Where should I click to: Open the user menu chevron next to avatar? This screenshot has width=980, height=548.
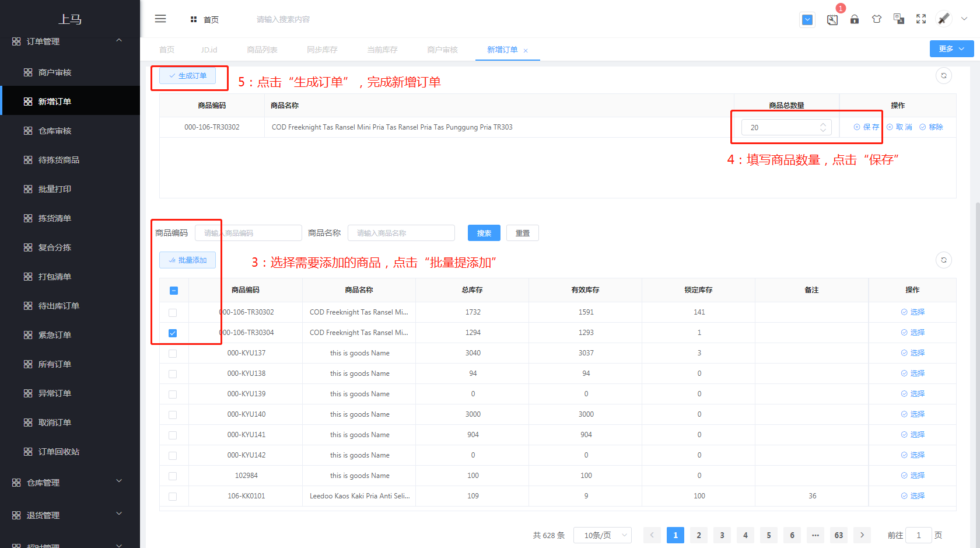click(x=964, y=19)
